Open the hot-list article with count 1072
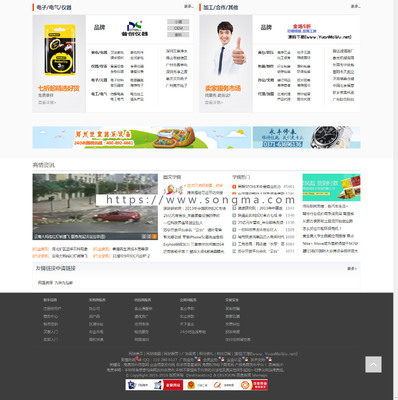 (x=258, y=251)
